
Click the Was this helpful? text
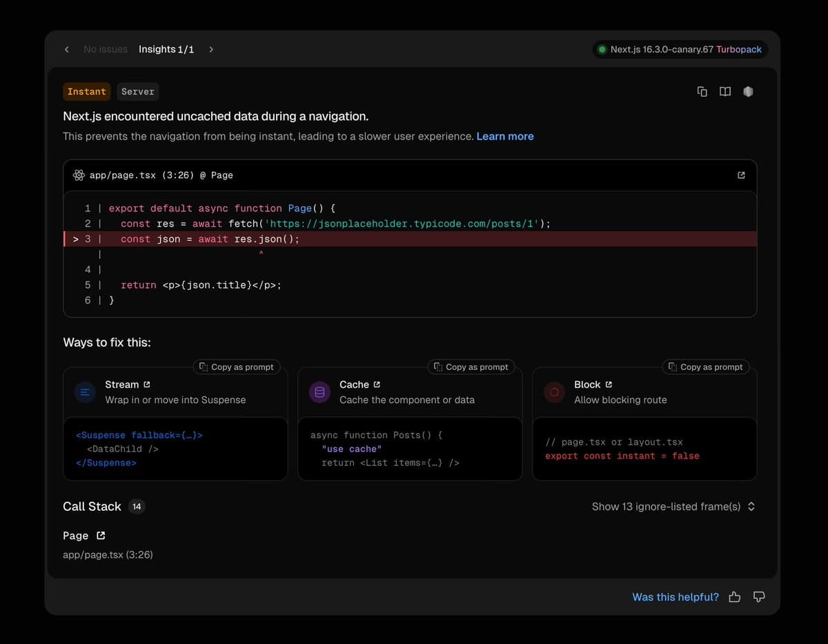click(x=676, y=597)
